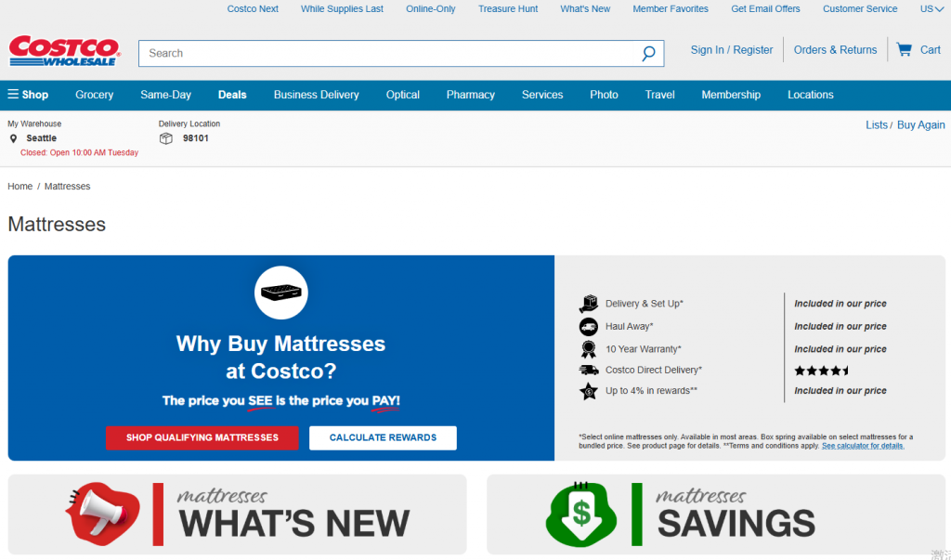This screenshot has width=951, height=560.
Task: Open the Deals menu item
Action: click(232, 95)
